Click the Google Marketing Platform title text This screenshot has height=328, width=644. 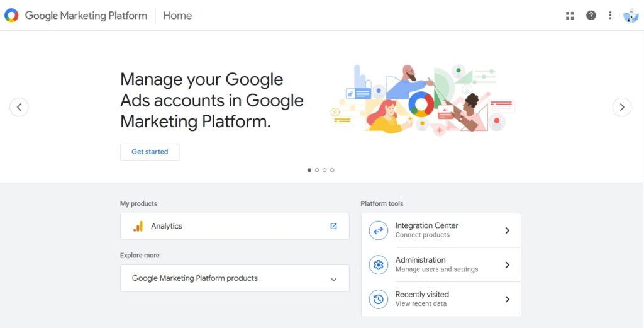tap(86, 16)
